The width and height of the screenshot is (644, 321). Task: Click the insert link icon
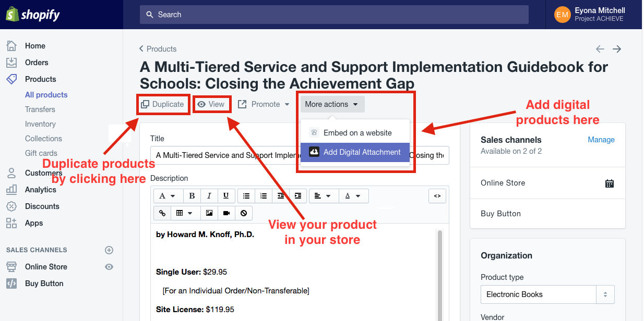[x=162, y=213]
